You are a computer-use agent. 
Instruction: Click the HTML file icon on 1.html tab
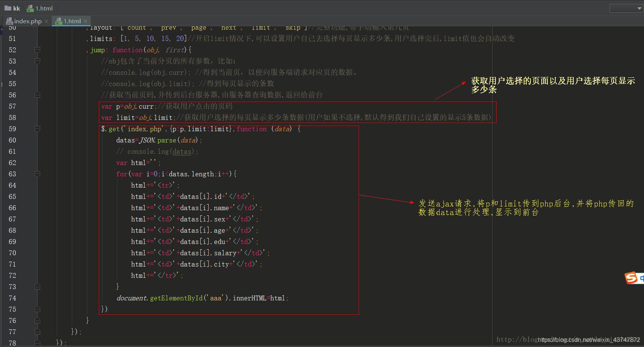point(59,21)
